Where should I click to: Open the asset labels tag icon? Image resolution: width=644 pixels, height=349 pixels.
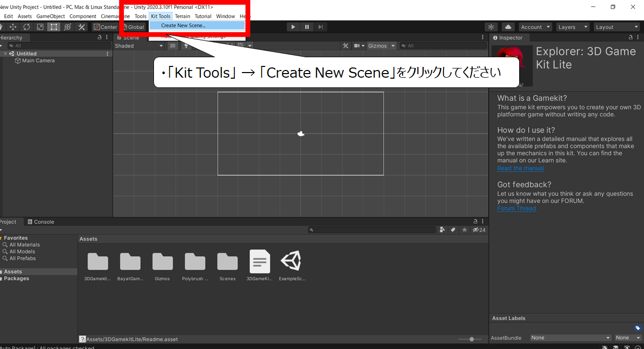pos(637,328)
